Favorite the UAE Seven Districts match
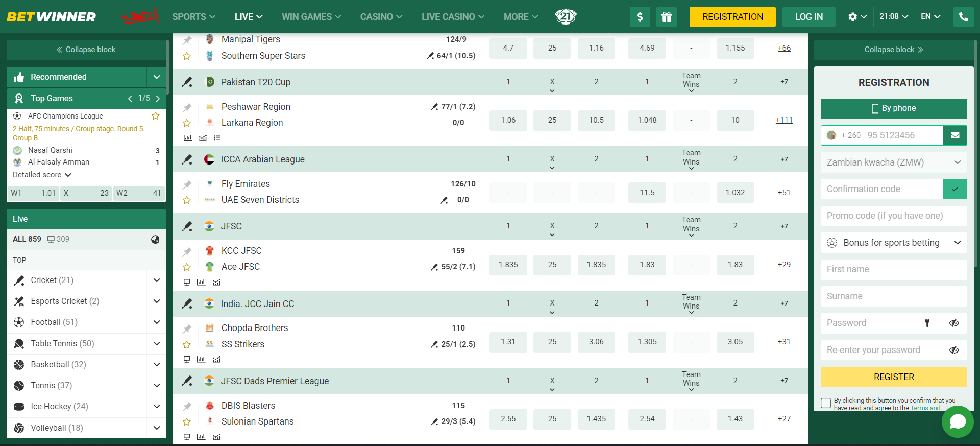The width and height of the screenshot is (980, 446). coord(187,200)
